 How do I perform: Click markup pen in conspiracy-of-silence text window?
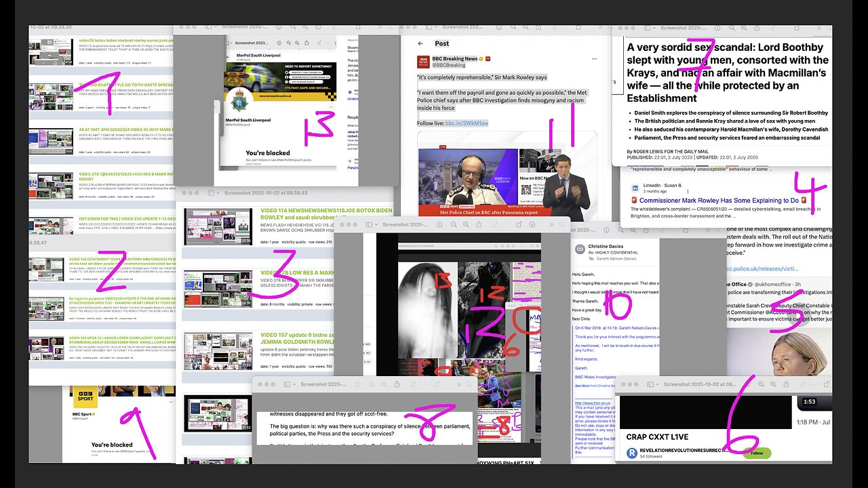[414, 384]
